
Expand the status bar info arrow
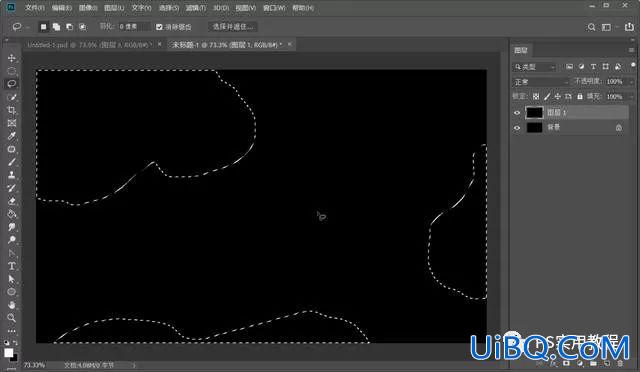pyautogui.click(x=134, y=365)
